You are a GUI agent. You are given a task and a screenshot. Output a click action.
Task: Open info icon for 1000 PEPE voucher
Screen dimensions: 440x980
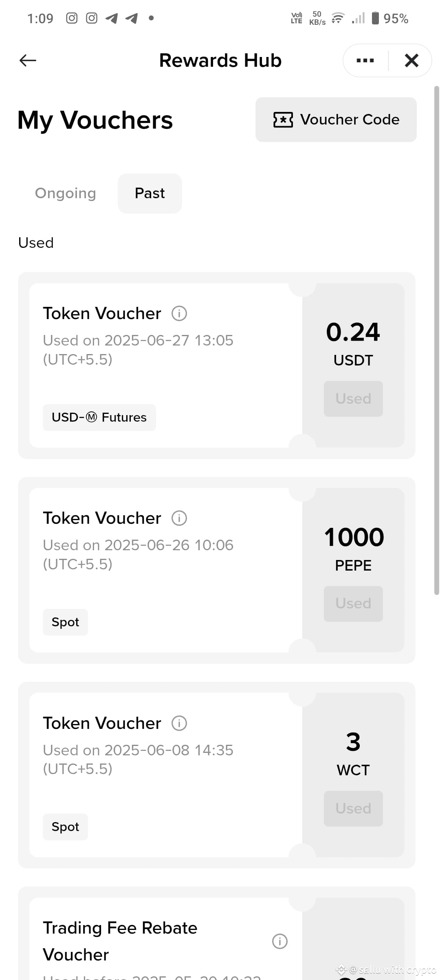(179, 518)
